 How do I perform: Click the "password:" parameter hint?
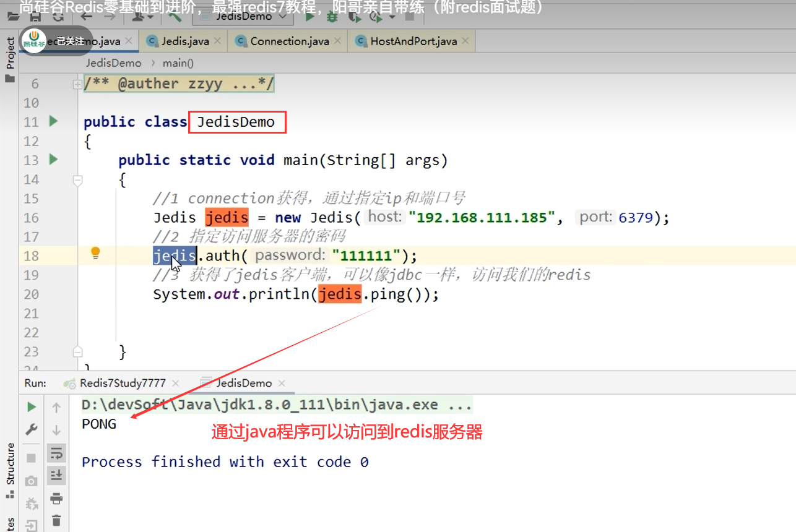(x=290, y=255)
